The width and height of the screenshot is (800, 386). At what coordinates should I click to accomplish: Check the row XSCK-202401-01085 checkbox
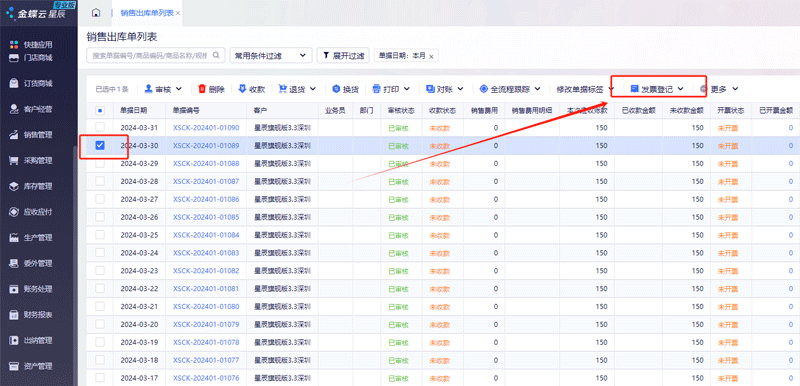click(100, 217)
